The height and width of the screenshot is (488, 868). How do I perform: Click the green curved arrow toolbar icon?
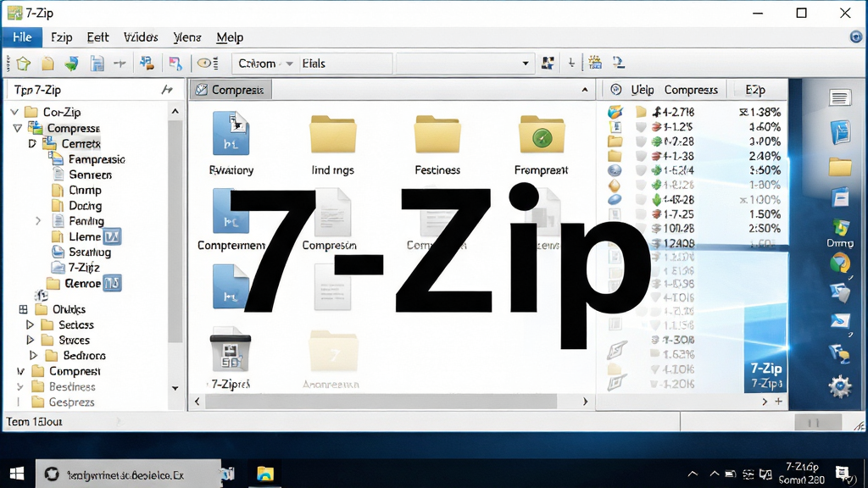coord(71,64)
